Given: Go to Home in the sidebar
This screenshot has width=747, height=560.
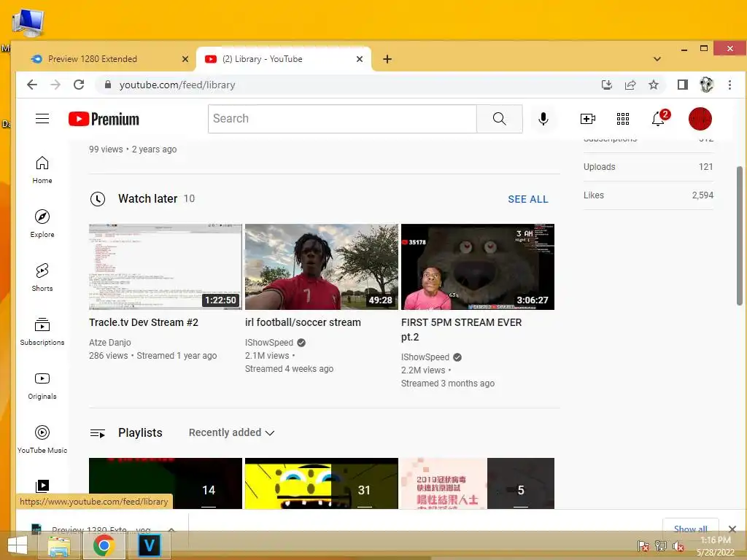Looking at the screenshot, I should point(42,170).
